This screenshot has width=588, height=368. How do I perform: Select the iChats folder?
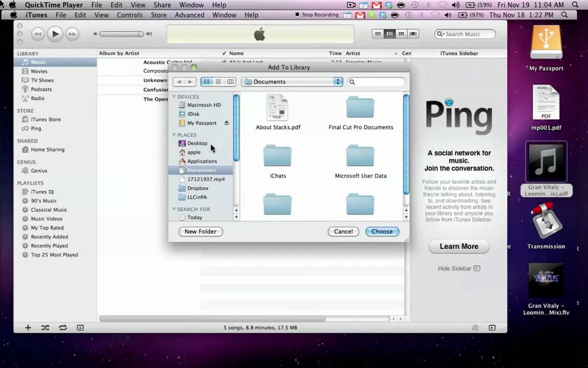[278, 162]
